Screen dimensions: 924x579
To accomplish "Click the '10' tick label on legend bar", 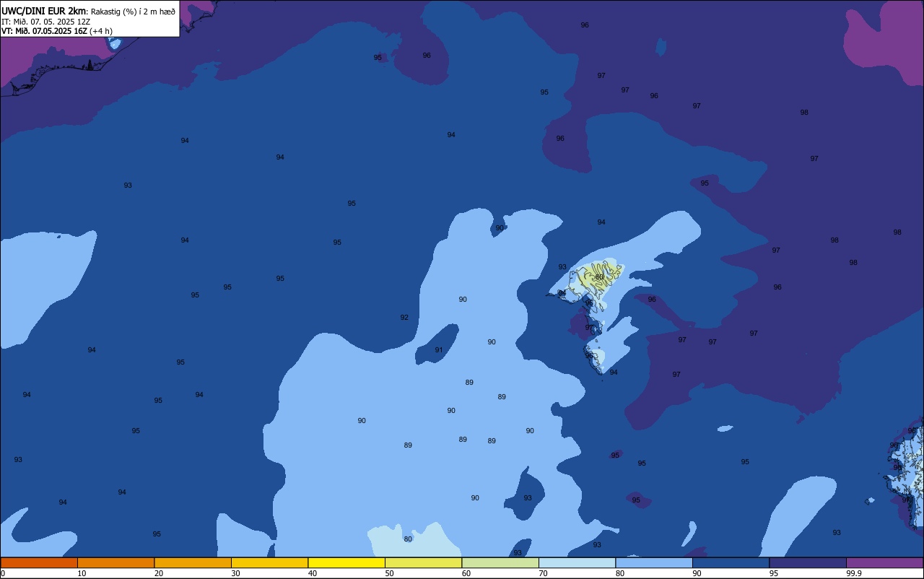I will [82, 573].
